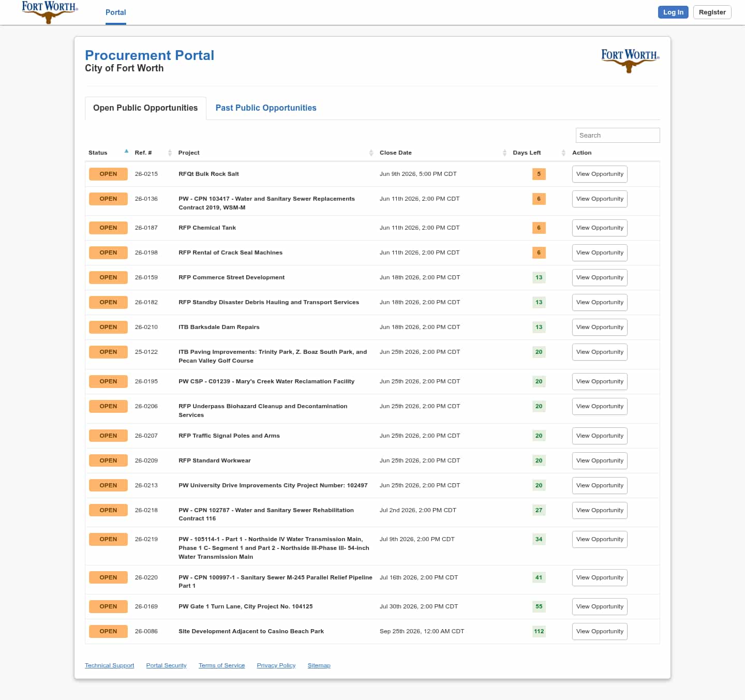The height and width of the screenshot is (700, 745).
Task: Click the days left badge showing 5
Action: 539,174
